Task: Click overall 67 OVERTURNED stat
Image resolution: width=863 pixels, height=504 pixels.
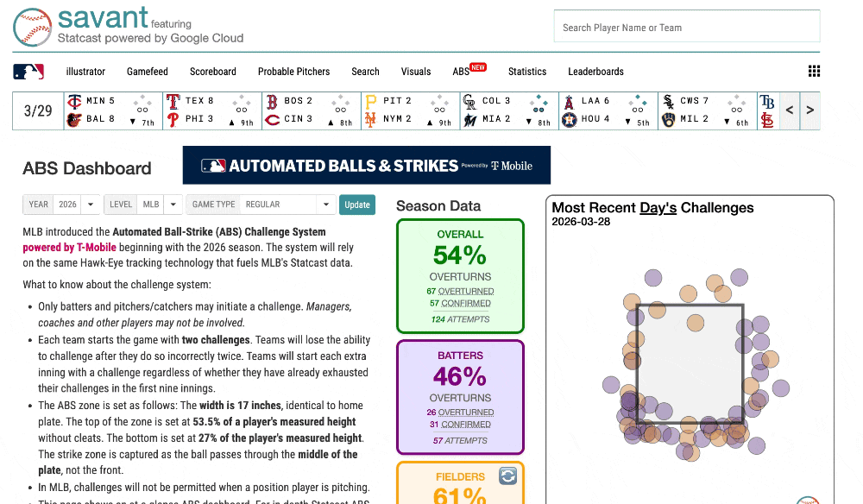Action: pos(460,291)
